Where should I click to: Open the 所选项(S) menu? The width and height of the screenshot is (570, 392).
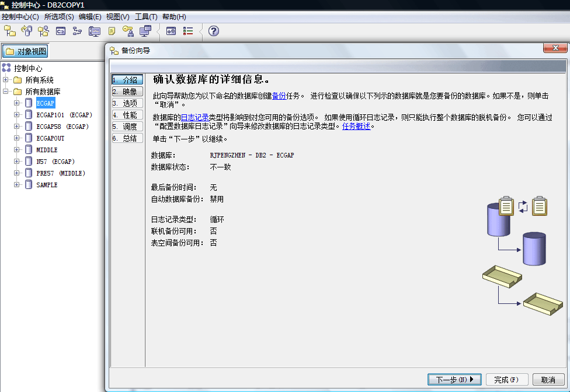click(59, 17)
